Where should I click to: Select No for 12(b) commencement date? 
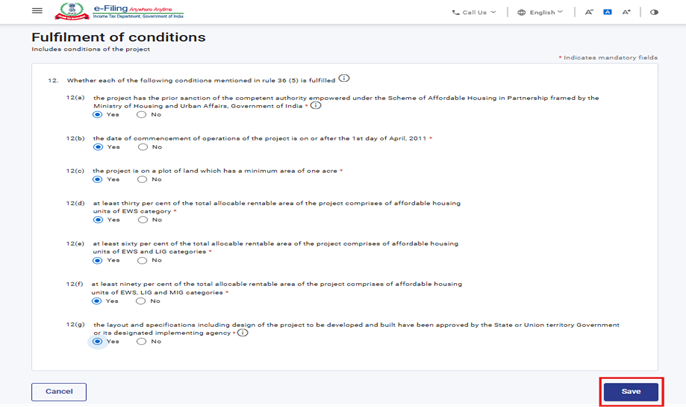click(143, 147)
